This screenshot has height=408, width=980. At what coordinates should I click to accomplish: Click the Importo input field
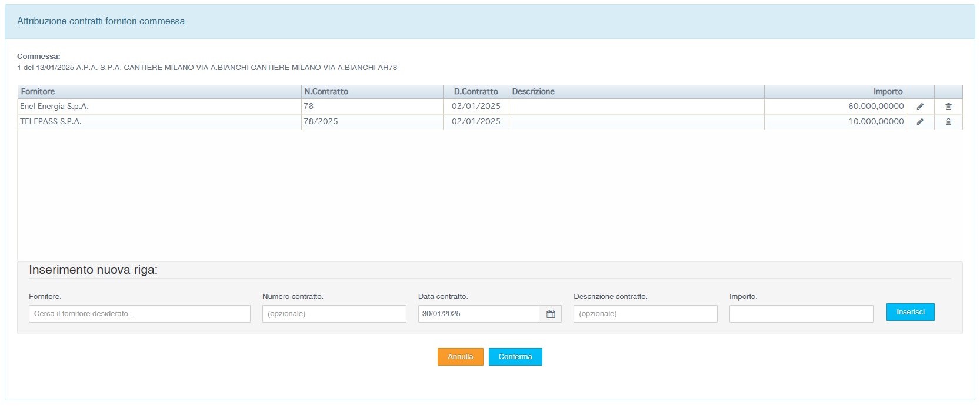801,314
